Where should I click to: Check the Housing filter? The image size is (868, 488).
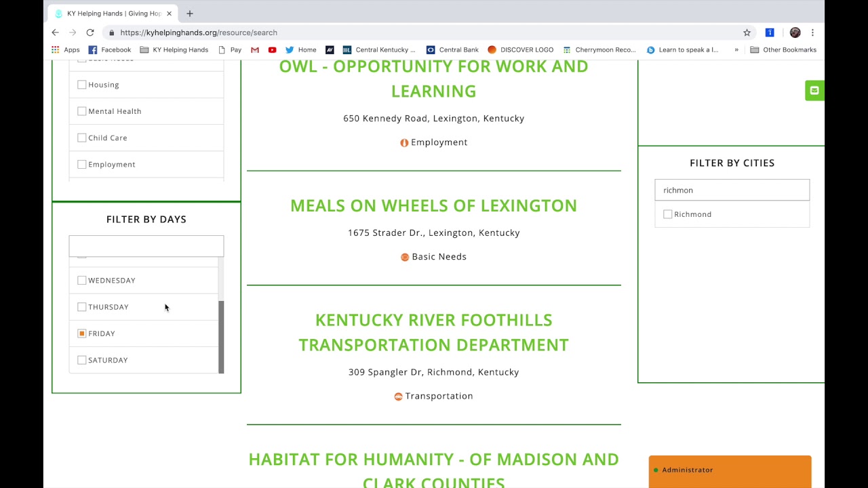[x=82, y=85]
